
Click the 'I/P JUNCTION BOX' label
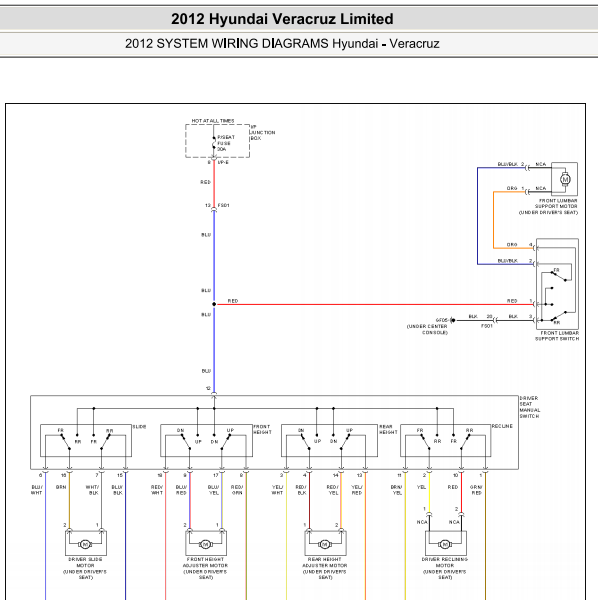pyautogui.click(x=262, y=132)
